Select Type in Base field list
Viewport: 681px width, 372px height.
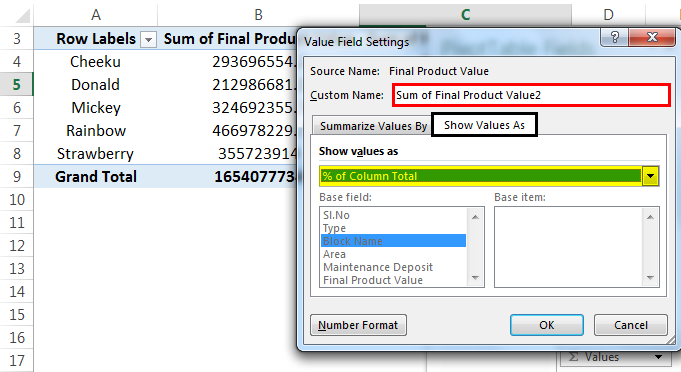click(x=393, y=228)
